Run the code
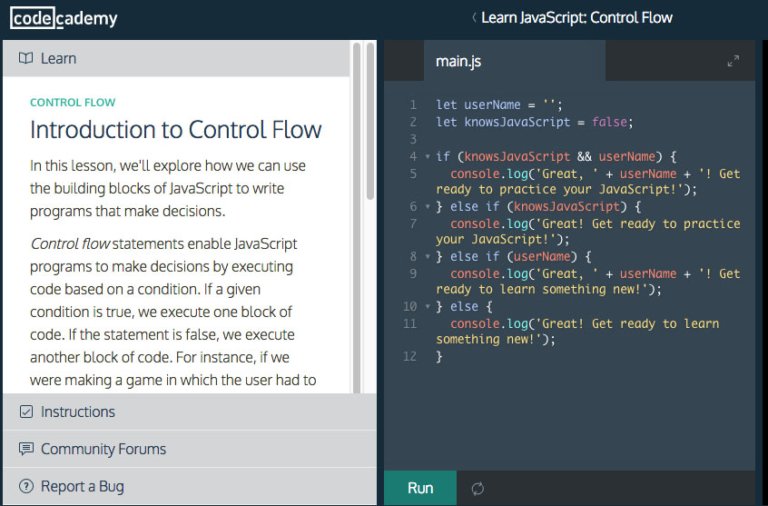Screen dimensions: 768x506 420,488
